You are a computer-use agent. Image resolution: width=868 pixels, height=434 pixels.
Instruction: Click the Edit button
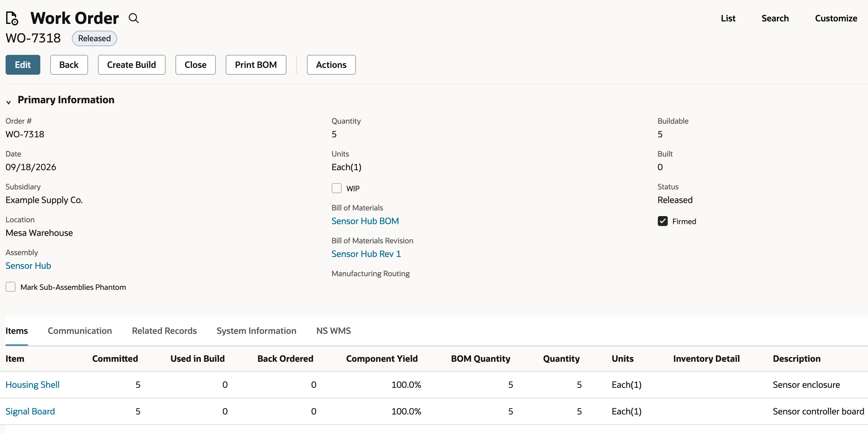click(23, 65)
